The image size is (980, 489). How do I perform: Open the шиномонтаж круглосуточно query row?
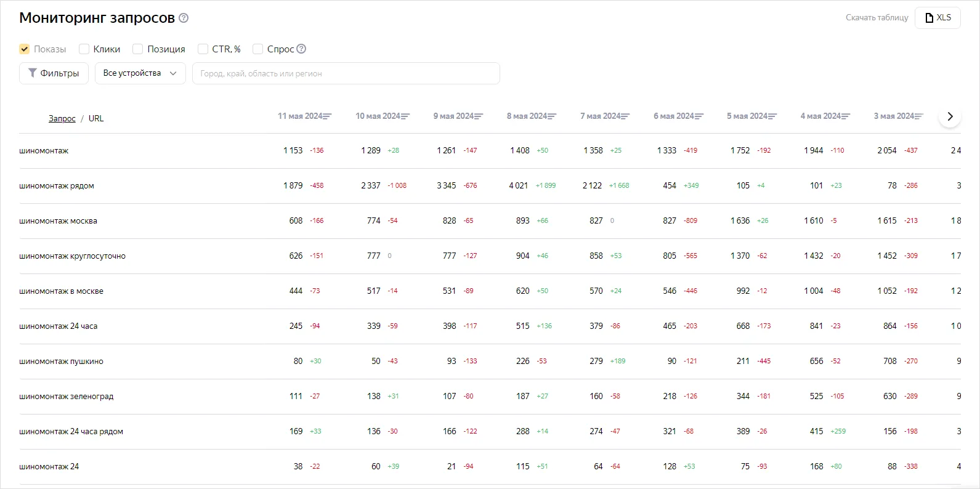coord(72,256)
